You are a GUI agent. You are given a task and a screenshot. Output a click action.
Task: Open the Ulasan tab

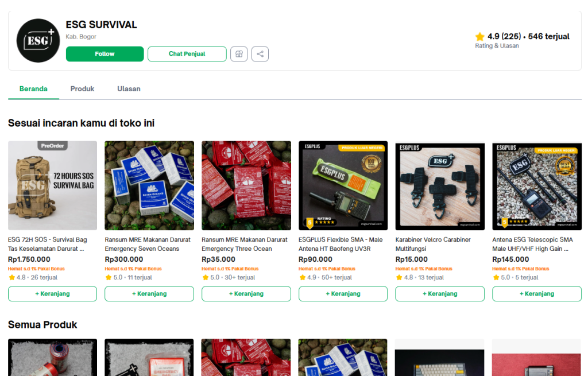(129, 89)
